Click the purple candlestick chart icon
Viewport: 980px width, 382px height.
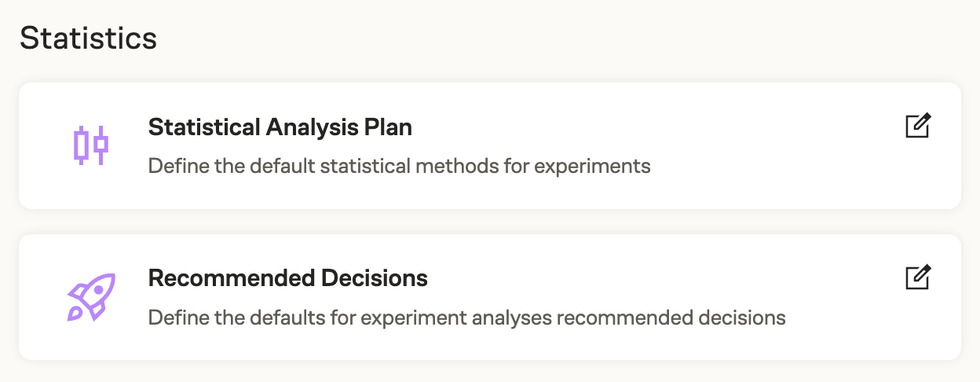click(x=90, y=145)
